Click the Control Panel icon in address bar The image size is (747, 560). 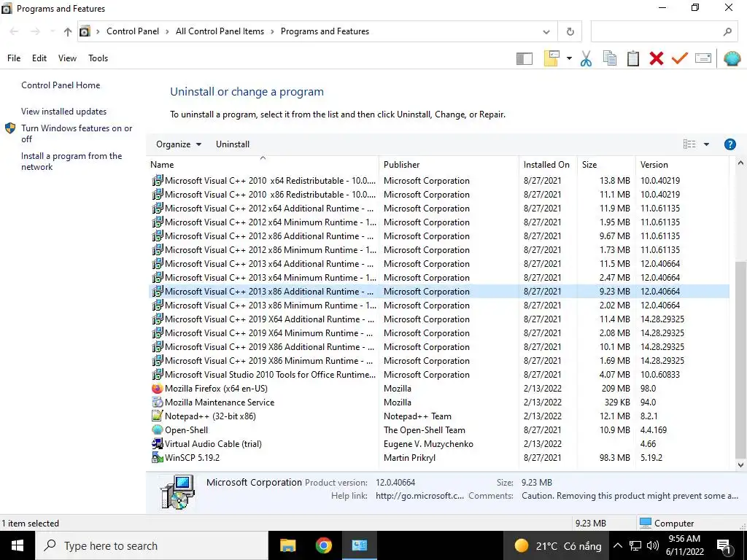(x=85, y=31)
